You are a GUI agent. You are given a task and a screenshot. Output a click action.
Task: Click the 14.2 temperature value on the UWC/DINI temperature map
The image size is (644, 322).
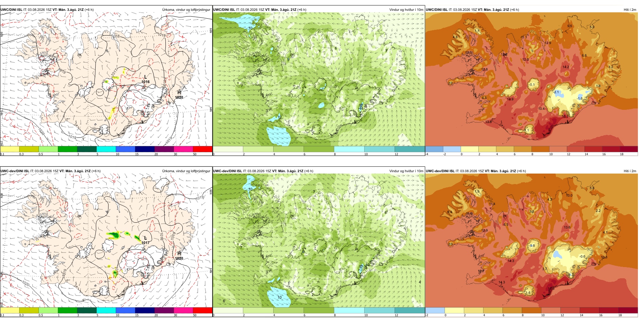click(x=566, y=67)
